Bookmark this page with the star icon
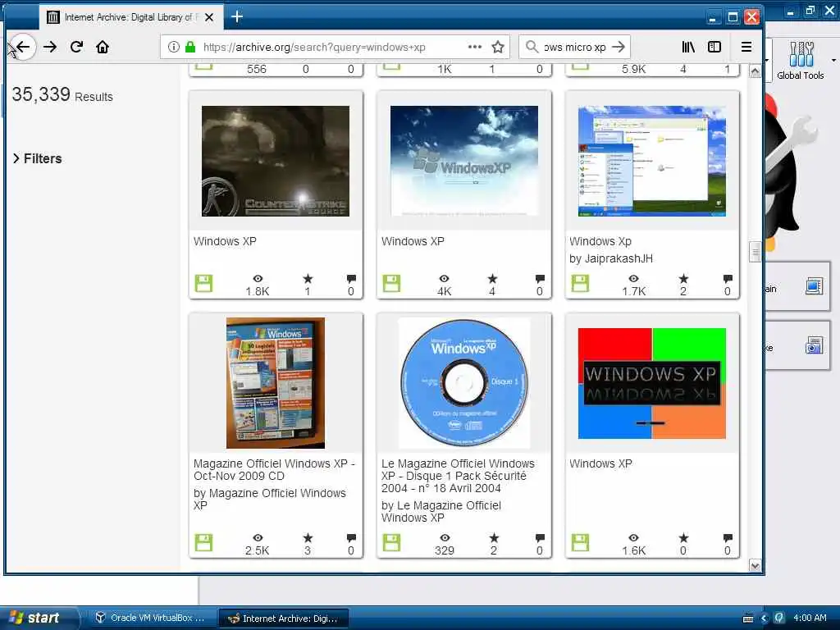The width and height of the screenshot is (840, 630). [x=498, y=47]
